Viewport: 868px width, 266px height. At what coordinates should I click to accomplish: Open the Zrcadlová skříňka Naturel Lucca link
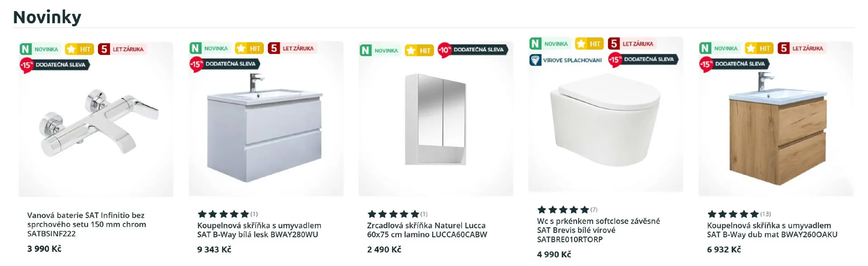pyautogui.click(x=427, y=230)
